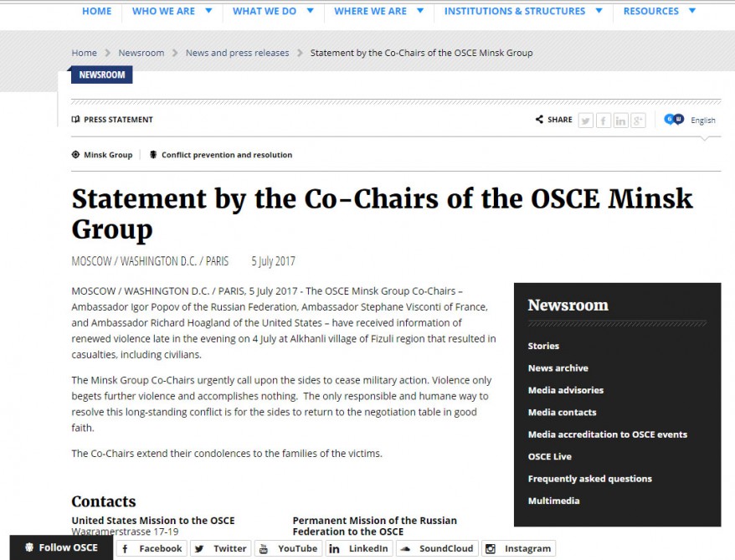
Task: Click the Follow OSCE emblem icon
Action: point(29,547)
